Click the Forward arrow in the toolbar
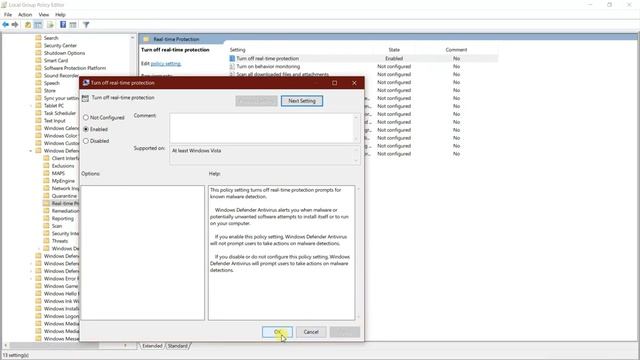 [15, 25]
